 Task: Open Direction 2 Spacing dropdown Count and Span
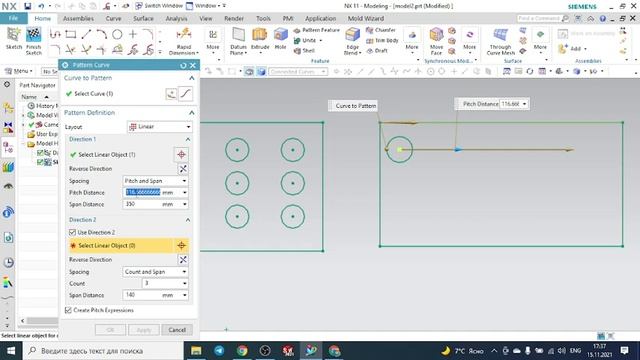155,271
